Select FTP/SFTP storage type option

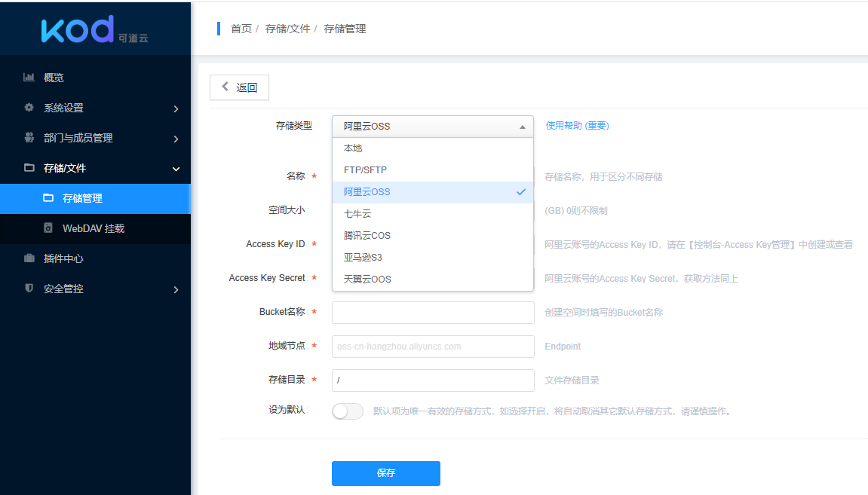[x=433, y=170]
